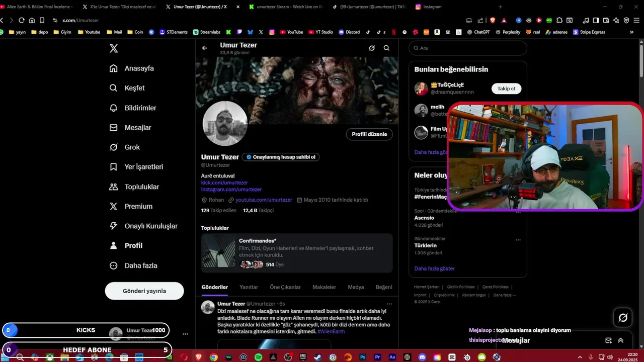Expand Mesajlar drawer with double chevron

click(x=620, y=340)
